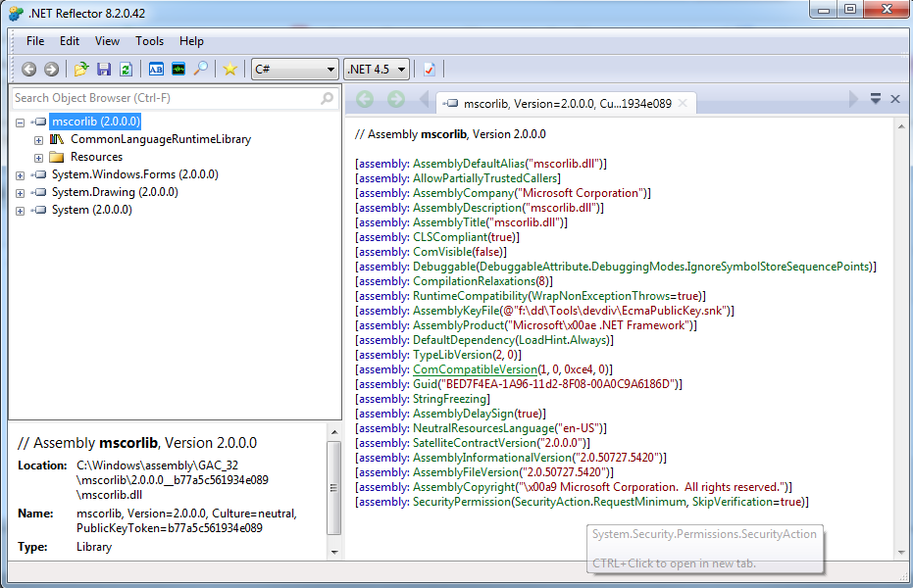Click the green forward arrow in code pane
Screen dimensions: 913x588
click(396, 99)
